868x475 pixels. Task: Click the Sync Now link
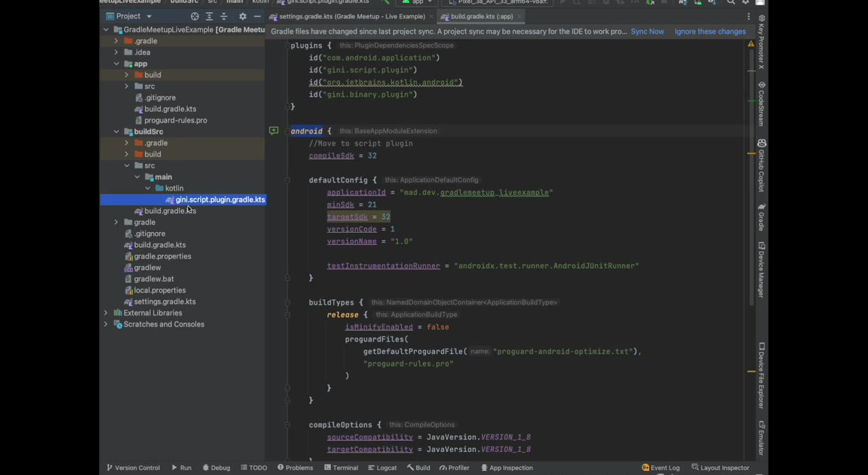647,31
